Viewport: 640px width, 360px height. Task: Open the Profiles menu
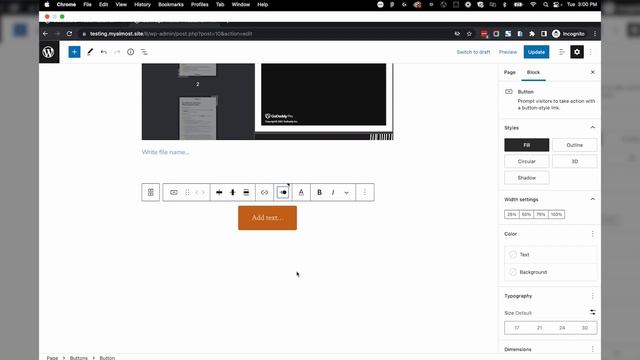tap(200, 4)
